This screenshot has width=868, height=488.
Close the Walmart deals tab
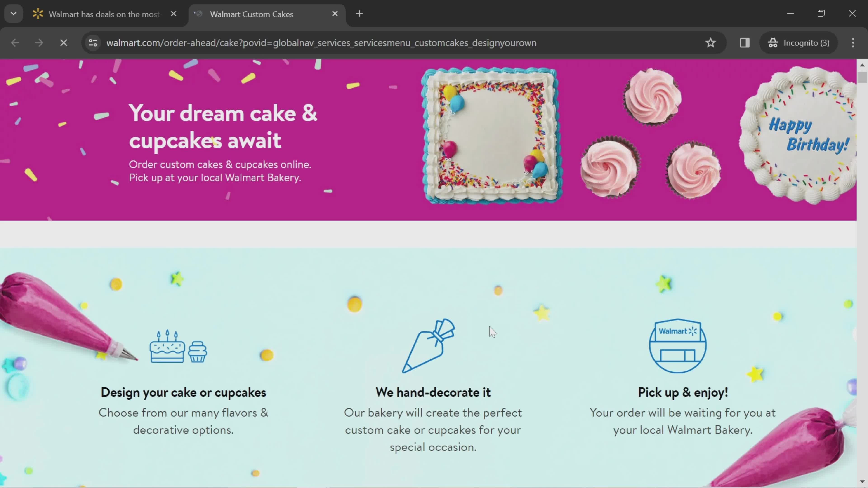(174, 14)
